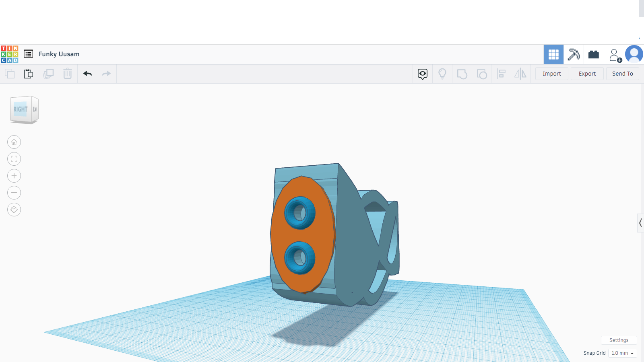Open the user account avatar menu
The height and width of the screenshot is (362, 644).
[x=634, y=54]
